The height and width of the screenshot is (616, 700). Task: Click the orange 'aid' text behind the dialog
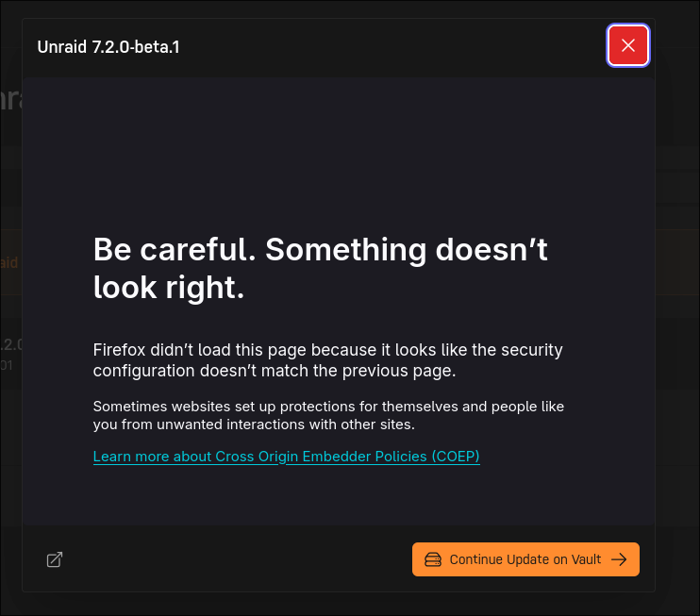tap(9, 262)
